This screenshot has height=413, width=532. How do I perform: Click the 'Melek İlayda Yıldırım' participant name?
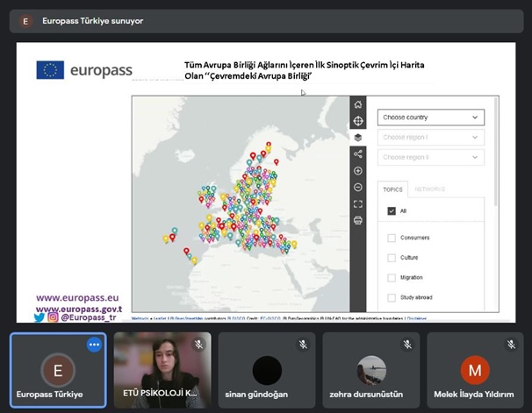[x=474, y=395]
